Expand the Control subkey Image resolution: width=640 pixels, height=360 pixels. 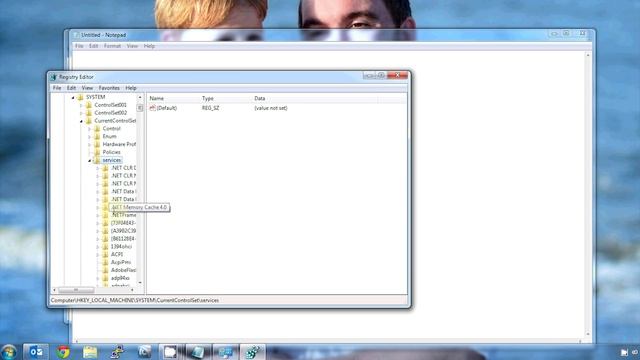coord(89,129)
